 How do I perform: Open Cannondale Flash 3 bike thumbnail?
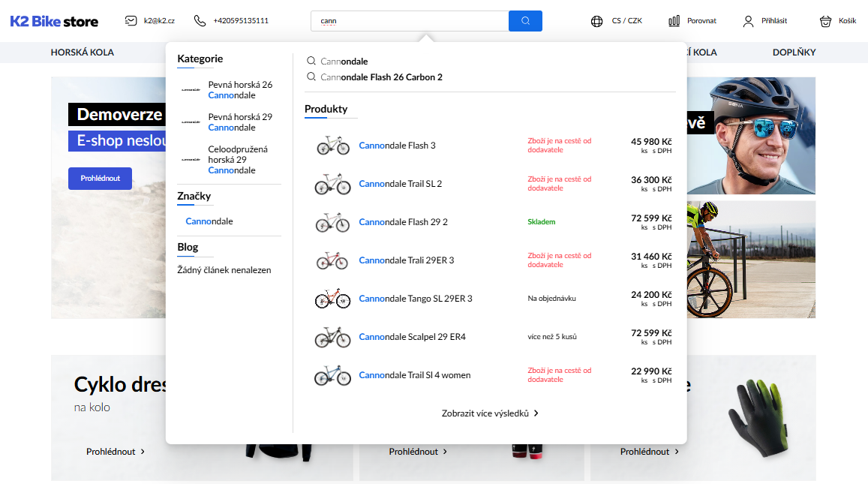[332, 146]
